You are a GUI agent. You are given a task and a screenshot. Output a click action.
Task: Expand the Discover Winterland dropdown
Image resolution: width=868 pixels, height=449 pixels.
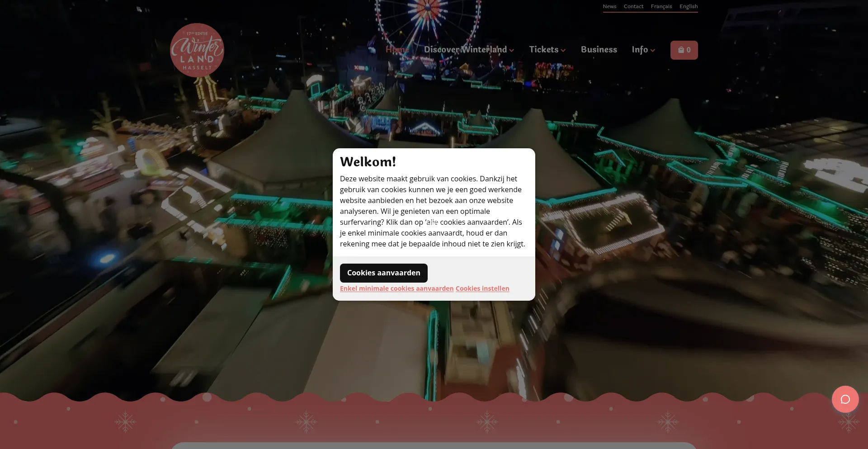469,50
